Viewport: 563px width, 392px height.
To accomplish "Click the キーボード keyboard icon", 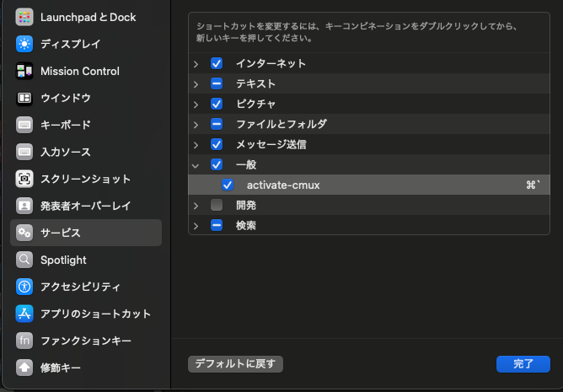I will (x=24, y=125).
